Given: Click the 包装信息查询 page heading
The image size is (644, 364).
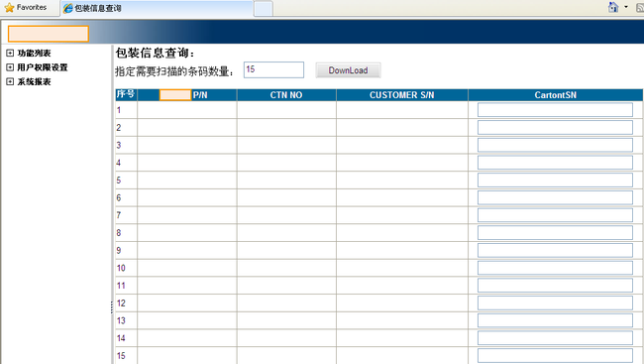Looking at the screenshot, I should 155,53.
